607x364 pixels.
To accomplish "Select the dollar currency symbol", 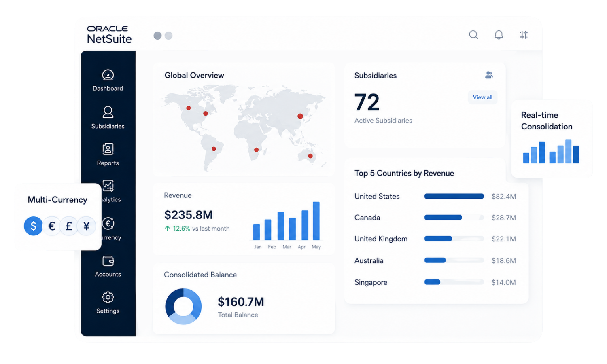I will pyautogui.click(x=34, y=226).
